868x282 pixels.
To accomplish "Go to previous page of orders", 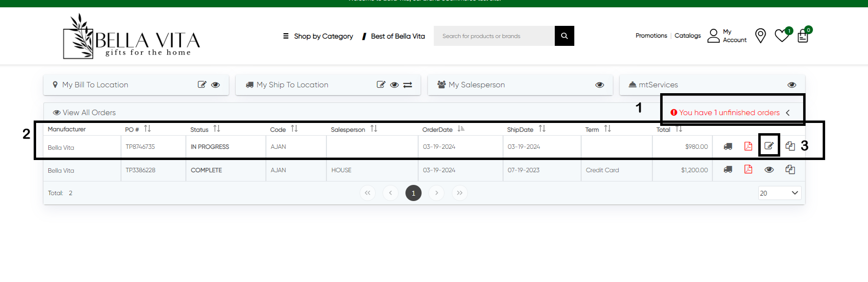I will (390, 193).
